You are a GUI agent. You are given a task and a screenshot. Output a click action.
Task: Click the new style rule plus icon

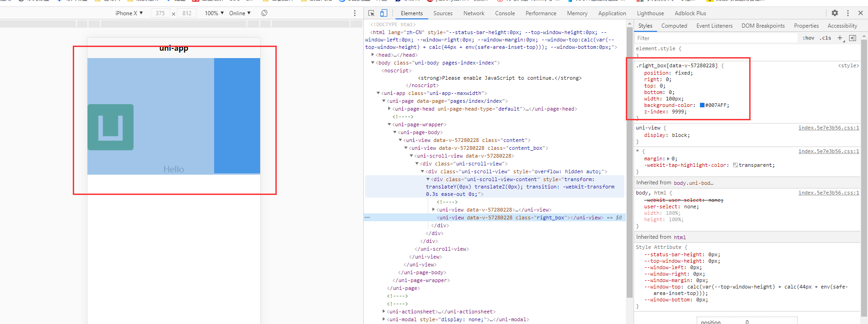tap(840, 38)
